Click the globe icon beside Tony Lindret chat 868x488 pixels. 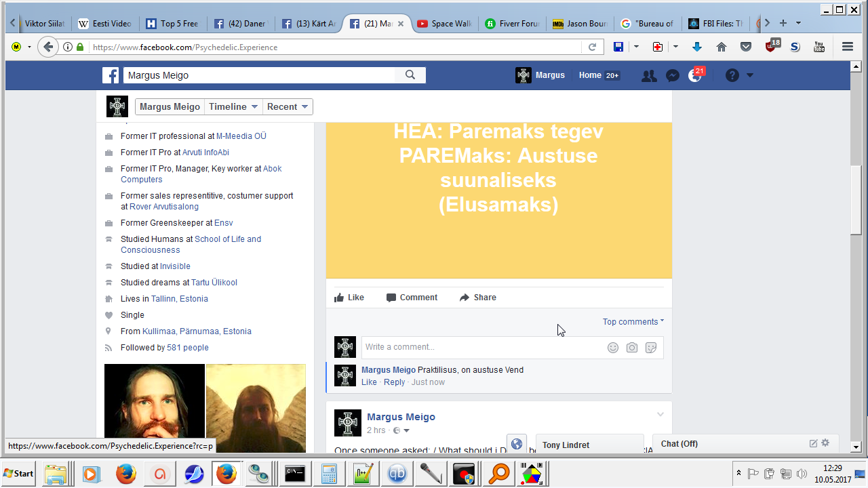point(517,445)
